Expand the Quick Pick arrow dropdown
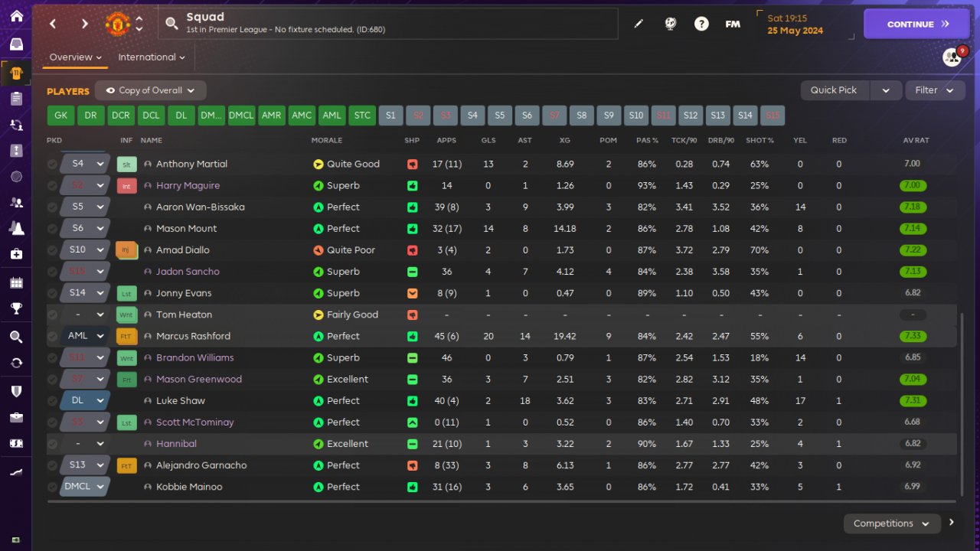 (886, 90)
